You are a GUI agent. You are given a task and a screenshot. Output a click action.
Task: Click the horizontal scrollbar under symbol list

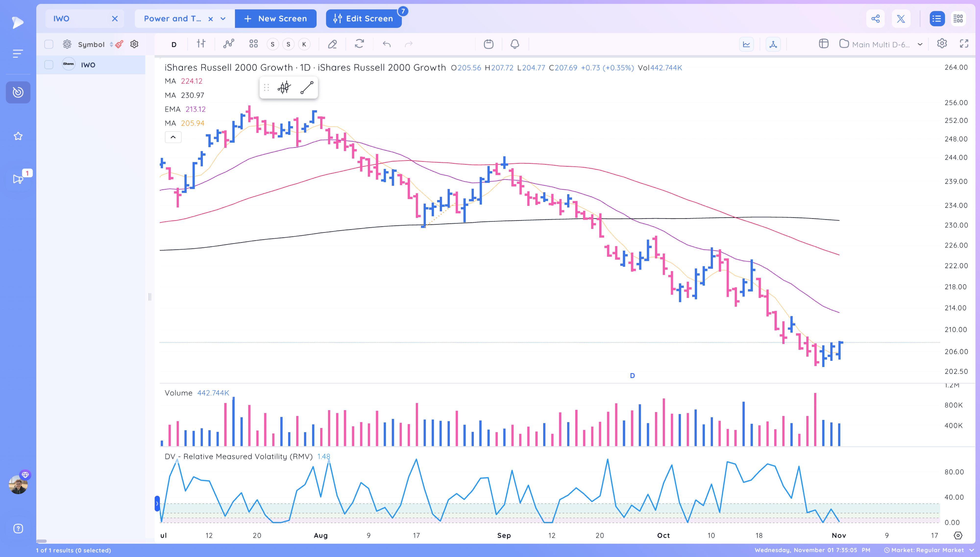(42, 541)
